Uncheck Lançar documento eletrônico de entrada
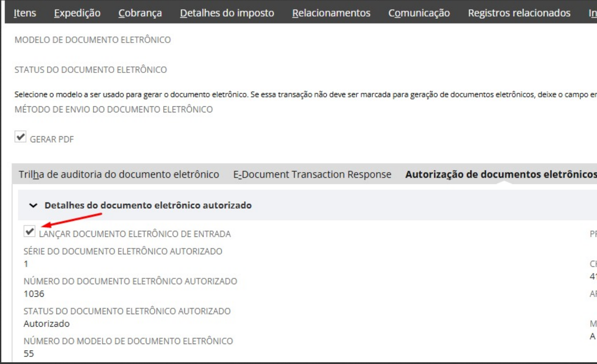 coord(30,232)
